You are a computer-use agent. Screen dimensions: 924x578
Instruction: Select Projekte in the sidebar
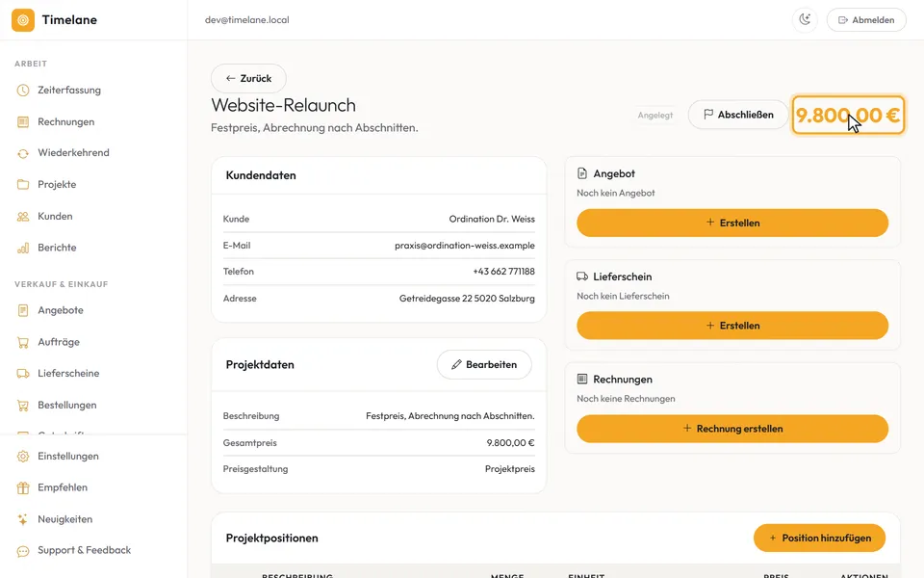[x=57, y=185]
